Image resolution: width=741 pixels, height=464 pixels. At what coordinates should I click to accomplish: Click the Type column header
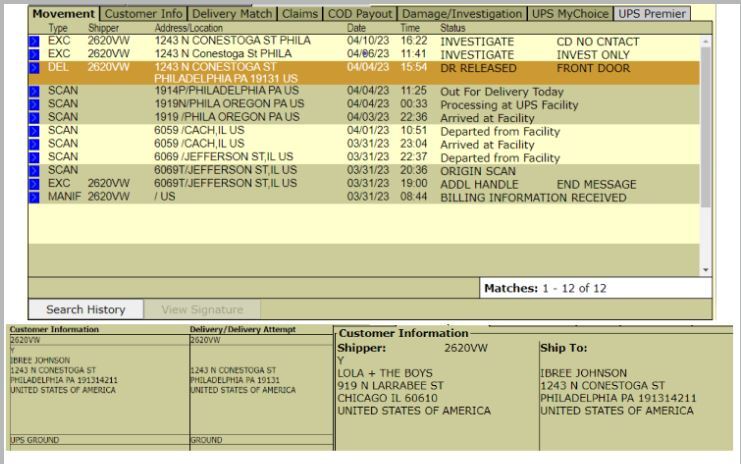(x=58, y=28)
